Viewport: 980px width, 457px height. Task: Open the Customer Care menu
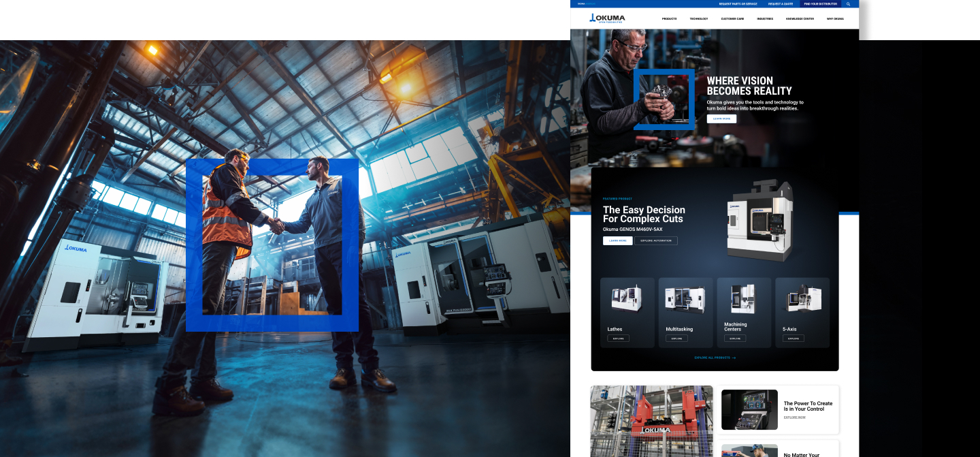[732, 19]
